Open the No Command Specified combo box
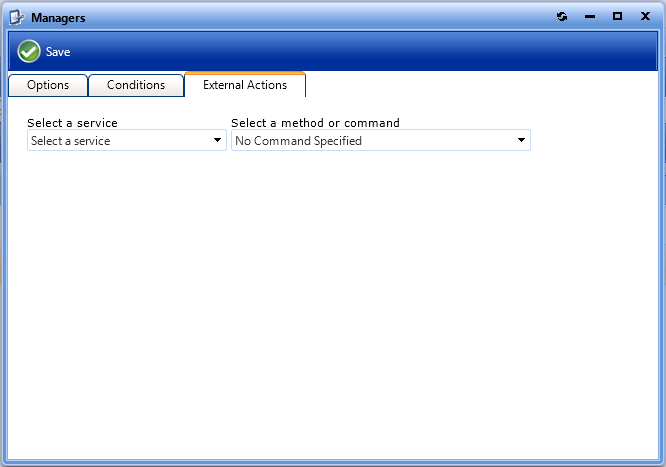Viewport: 666px width, 467px height. 370,141
